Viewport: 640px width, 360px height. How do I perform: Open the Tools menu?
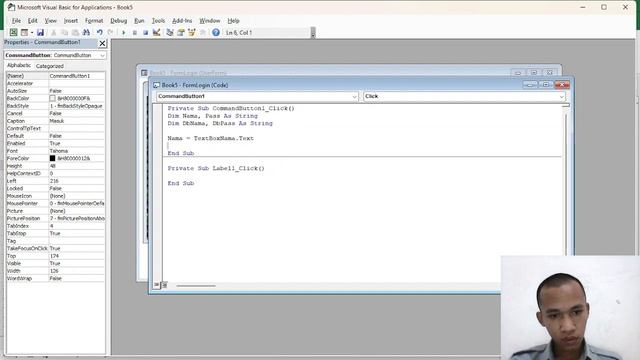pyautogui.click(x=158, y=20)
